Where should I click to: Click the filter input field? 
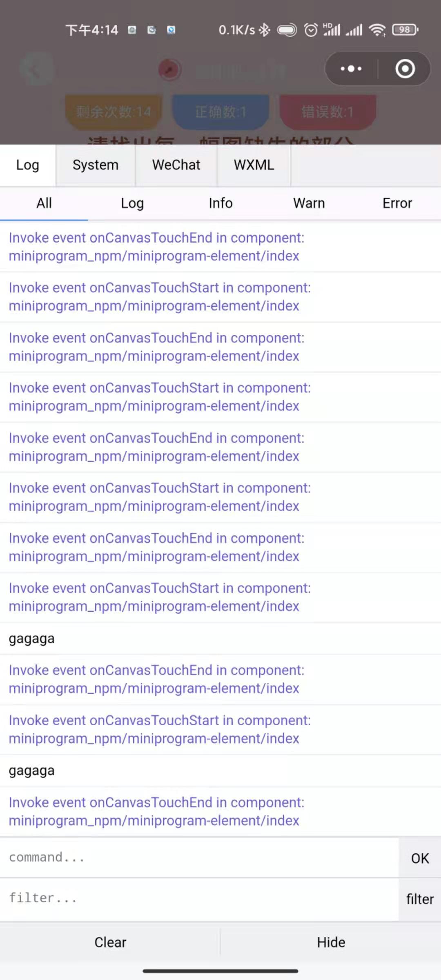tap(163, 898)
